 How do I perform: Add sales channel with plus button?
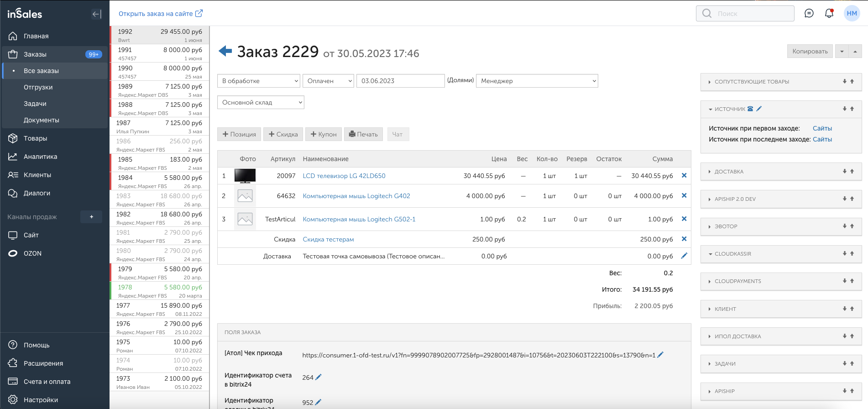click(91, 217)
